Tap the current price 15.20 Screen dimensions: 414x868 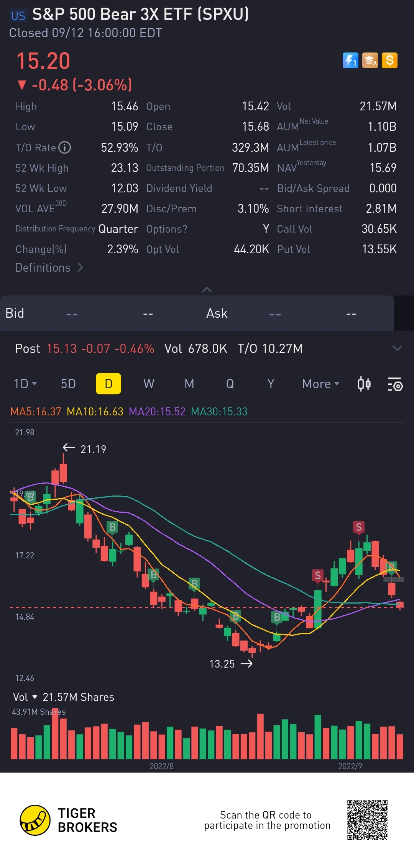click(x=43, y=61)
